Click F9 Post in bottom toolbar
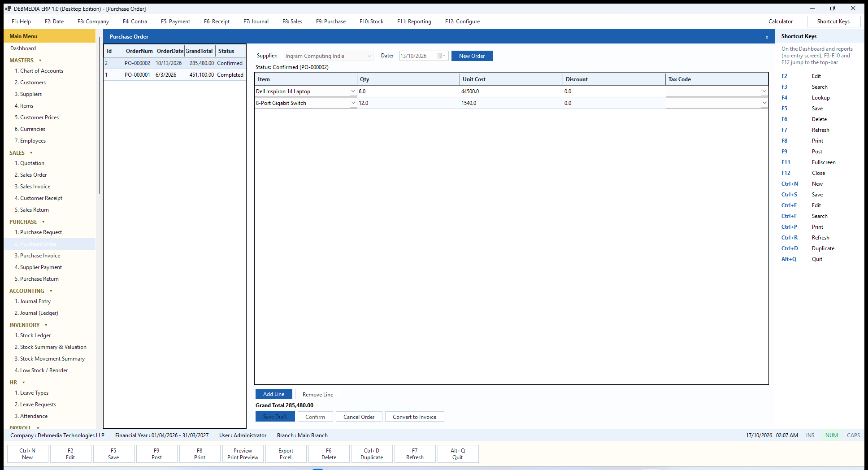Viewport: 868px width, 470px height. [156, 454]
